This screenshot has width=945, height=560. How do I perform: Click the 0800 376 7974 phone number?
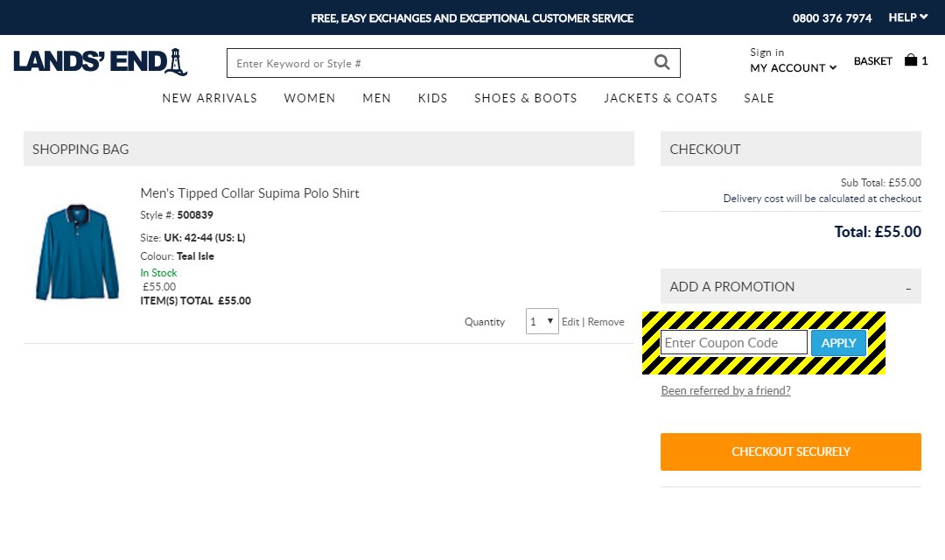pyautogui.click(x=832, y=18)
